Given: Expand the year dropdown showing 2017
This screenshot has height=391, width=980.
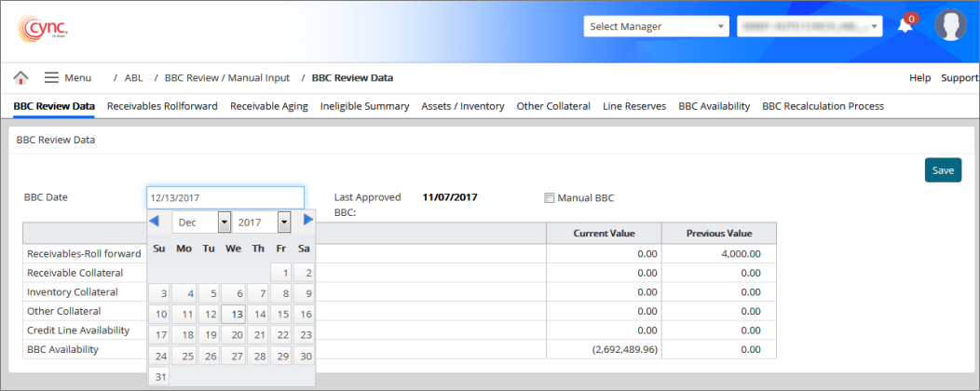Looking at the screenshot, I should 284,222.
